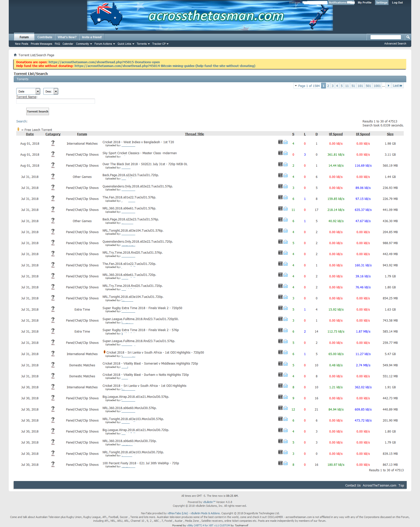The height and width of the screenshot is (527, 420).
Task: Expand the Torrents menu
Action: 143,44
